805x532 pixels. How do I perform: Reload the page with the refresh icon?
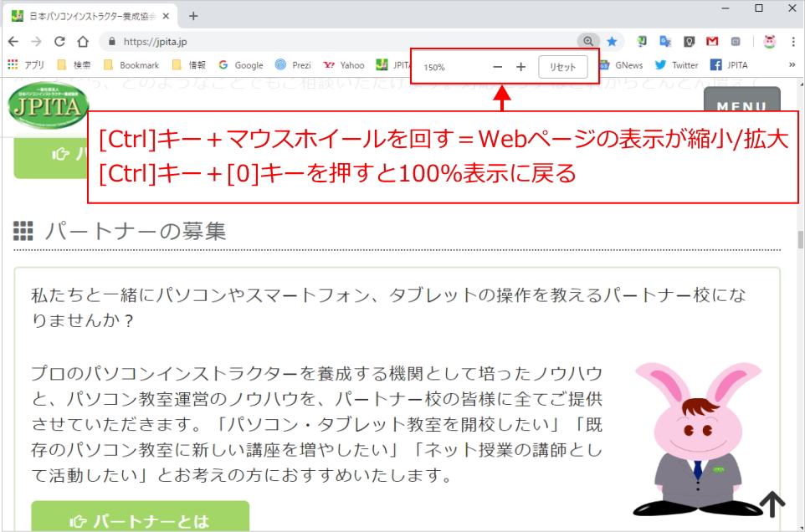pos(59,41)
